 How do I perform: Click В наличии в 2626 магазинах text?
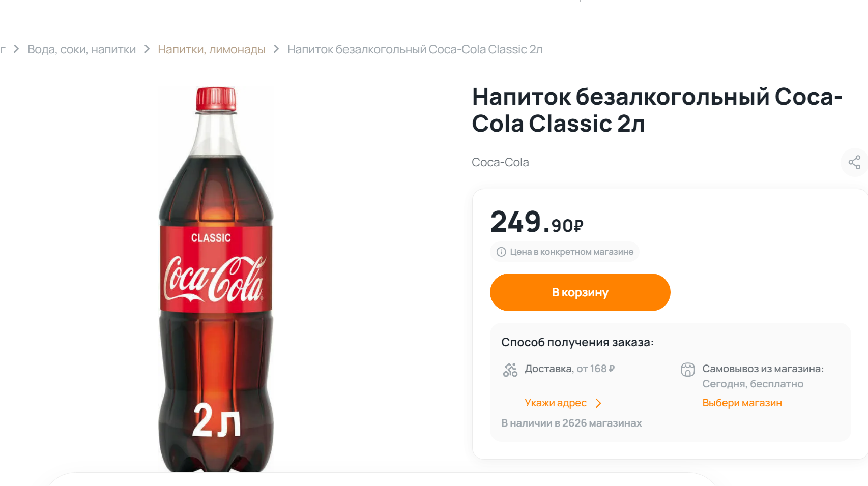pos(571,423)
